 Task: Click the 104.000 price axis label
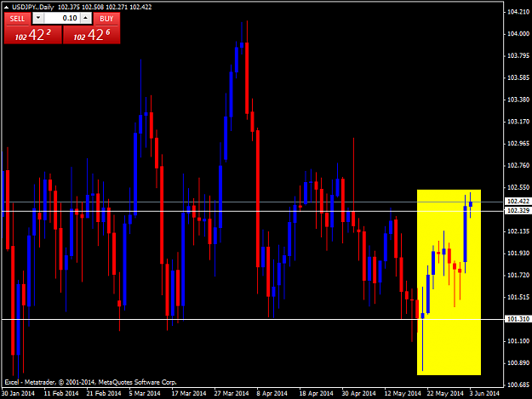(x=518, y=34)
